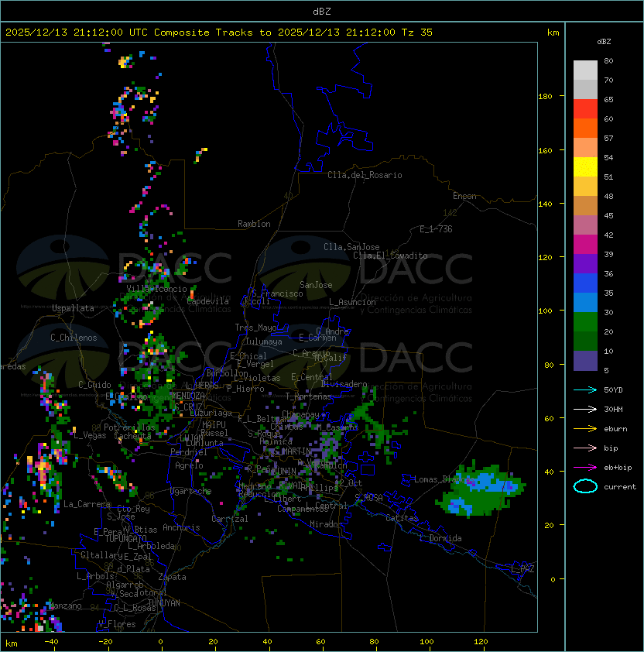This screenshot has width=644, height=652.
Task: Click the 'Tz 35' header value
Action: click(417, 33)
